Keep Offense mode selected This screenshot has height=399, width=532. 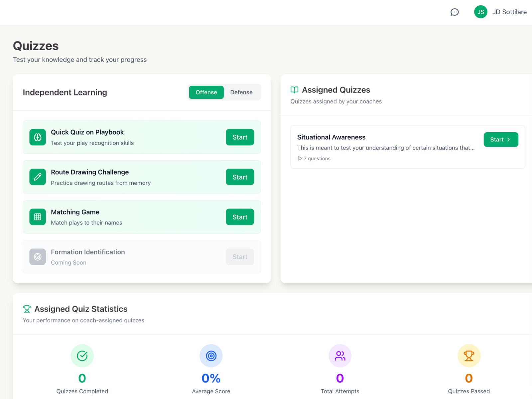point(206,92)
